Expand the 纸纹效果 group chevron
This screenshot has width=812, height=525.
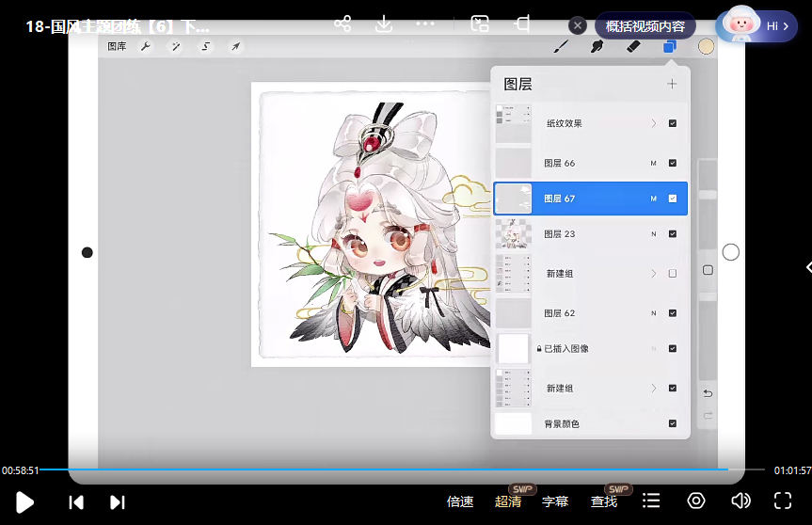pyautogui.click(x=653, y=123)
